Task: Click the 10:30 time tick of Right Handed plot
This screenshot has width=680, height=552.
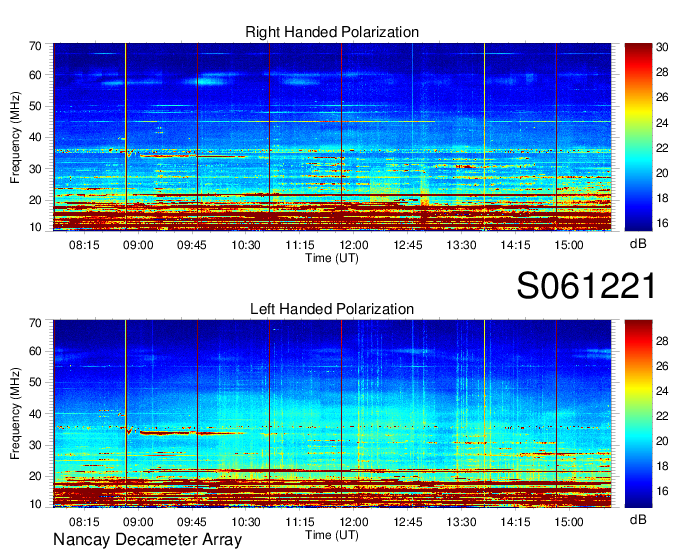Action: [x=246, y=245]
